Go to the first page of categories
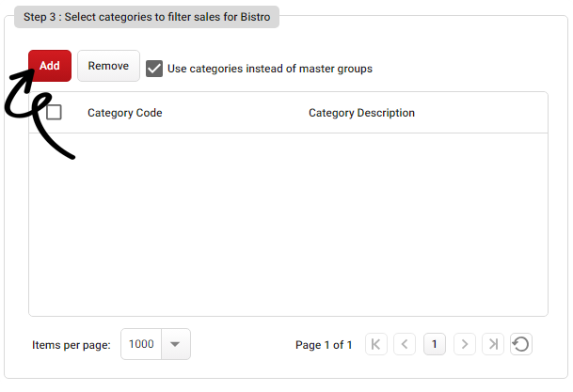573x392 pixels. click(x=376, y=345)
